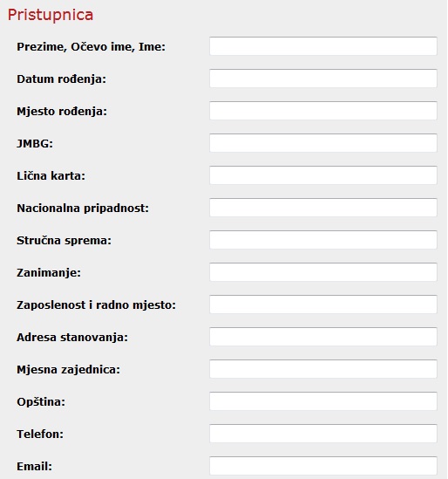
Task: Click the Prezime, Očevo ime, Ime input field
Action: coord(323,46)
